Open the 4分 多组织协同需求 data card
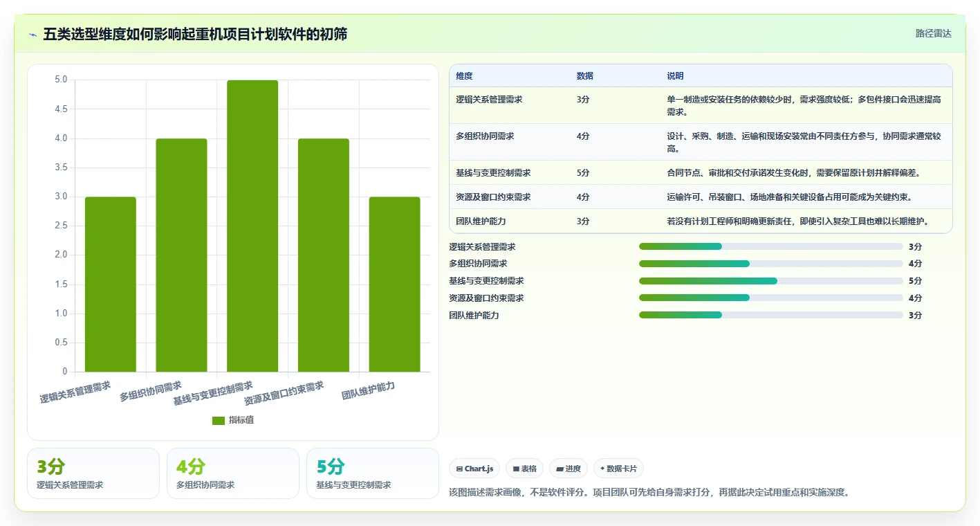 click(x=233, y=473)
